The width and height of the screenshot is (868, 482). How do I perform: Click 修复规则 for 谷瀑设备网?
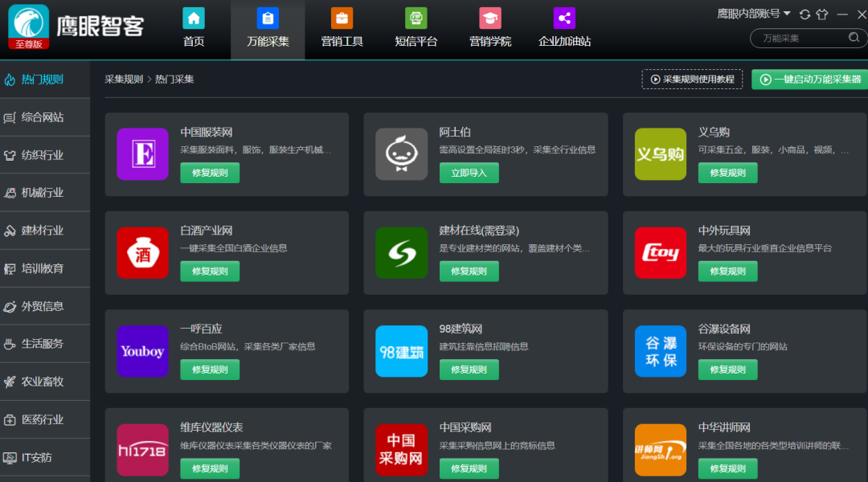(727, 370)
